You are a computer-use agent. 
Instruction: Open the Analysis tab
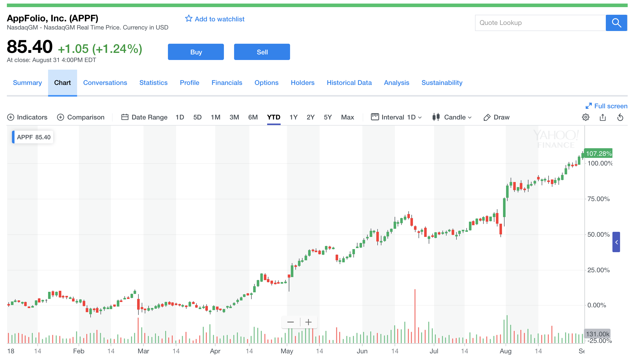pyautogui.click(x=397, y=83)
